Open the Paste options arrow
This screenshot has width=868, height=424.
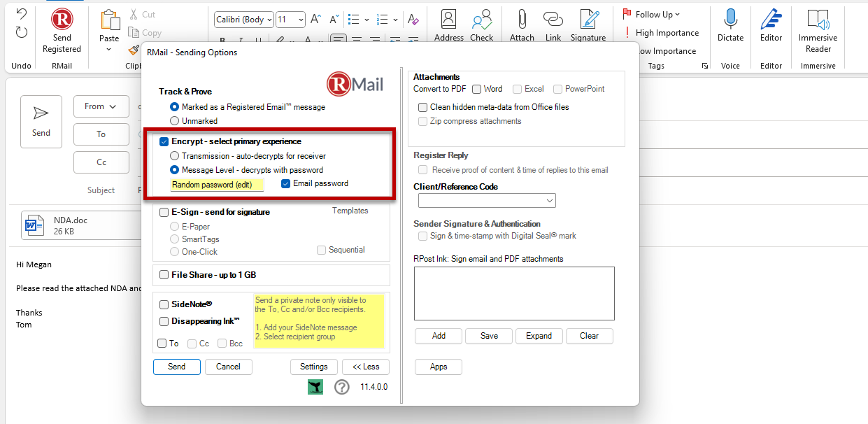click(x=109, y=49)
